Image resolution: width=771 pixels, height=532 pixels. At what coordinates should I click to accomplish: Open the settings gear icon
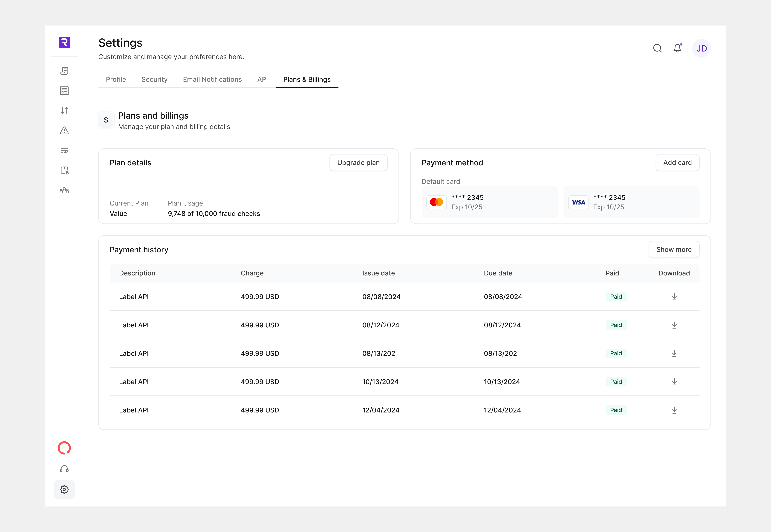pos(64,489)
